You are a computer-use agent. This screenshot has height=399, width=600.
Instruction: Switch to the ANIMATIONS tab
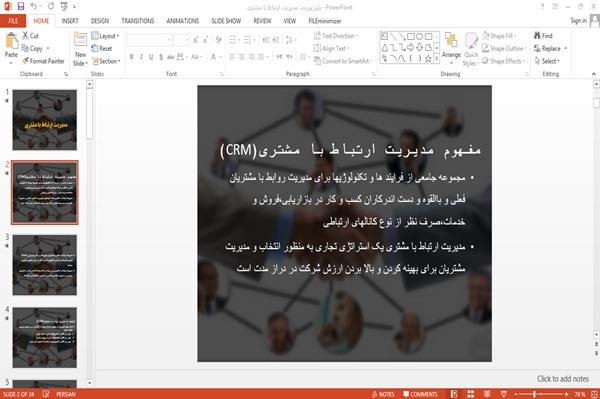(183, 21)
